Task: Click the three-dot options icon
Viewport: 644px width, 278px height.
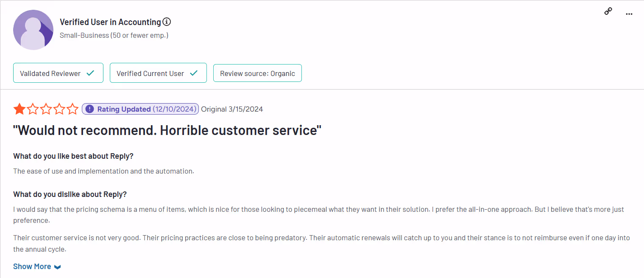Action: (629, 13)
